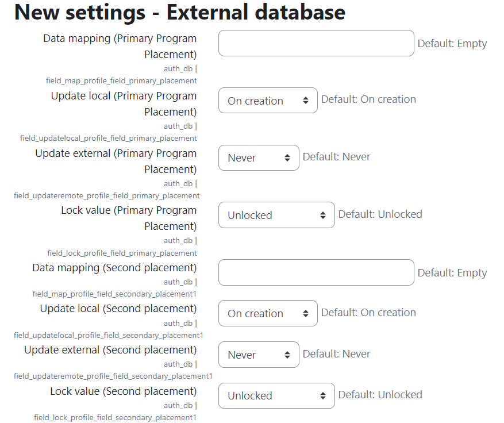Click arrow icon of Second placement Lock value select

[x=323, y=395]
